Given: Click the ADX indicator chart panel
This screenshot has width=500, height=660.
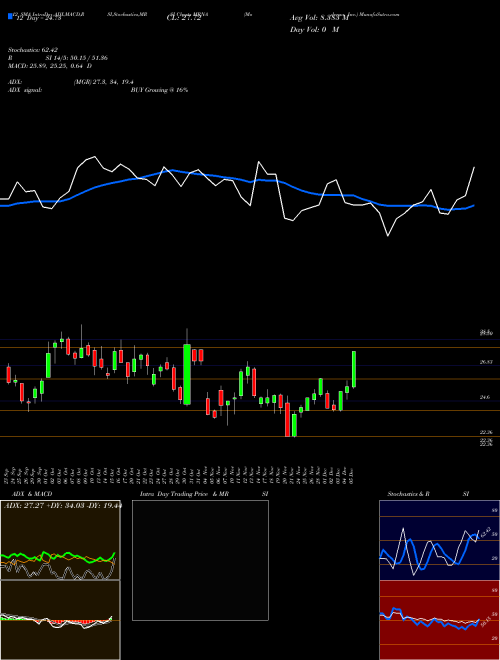Looking at the screenshot, I should pyautogui.click(x=60, y=540).
